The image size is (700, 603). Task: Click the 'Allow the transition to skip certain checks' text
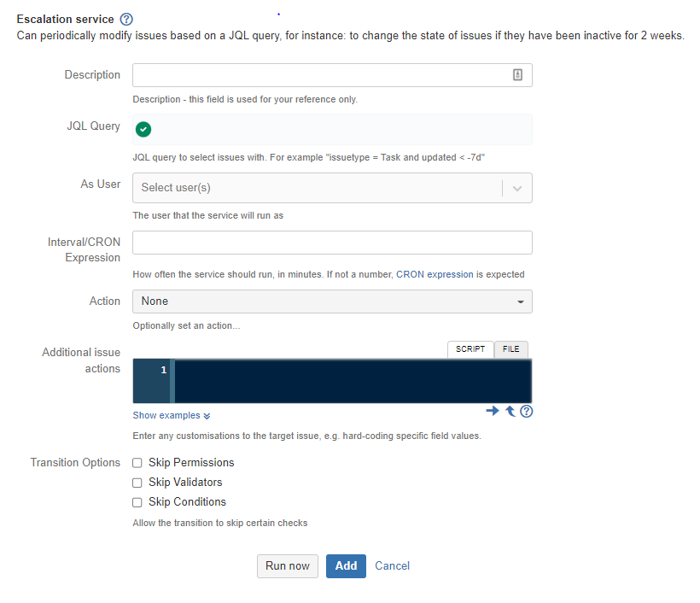[x=220, y=523]
